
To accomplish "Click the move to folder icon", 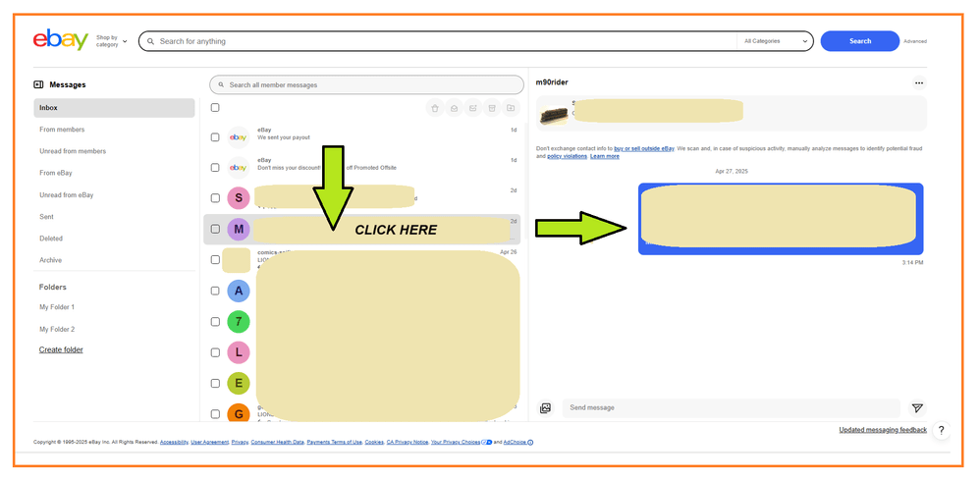I will tap(511, 108).
